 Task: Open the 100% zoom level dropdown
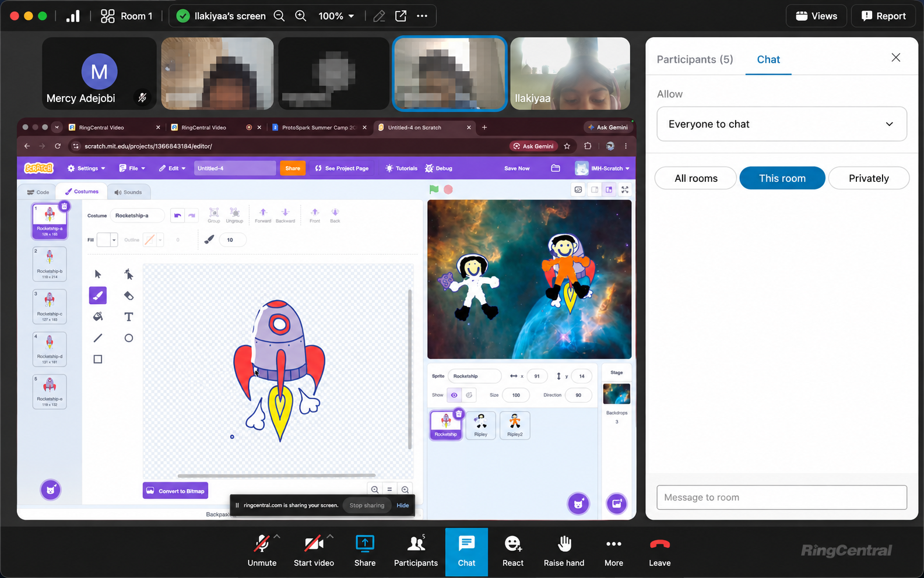[336, 16]
